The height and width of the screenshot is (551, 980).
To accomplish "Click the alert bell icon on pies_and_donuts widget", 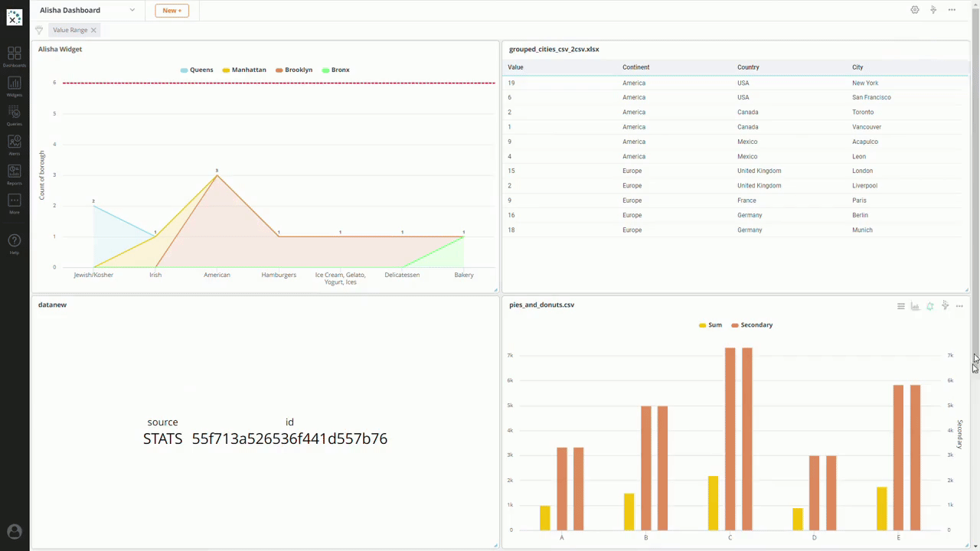I will coord(929,306).
